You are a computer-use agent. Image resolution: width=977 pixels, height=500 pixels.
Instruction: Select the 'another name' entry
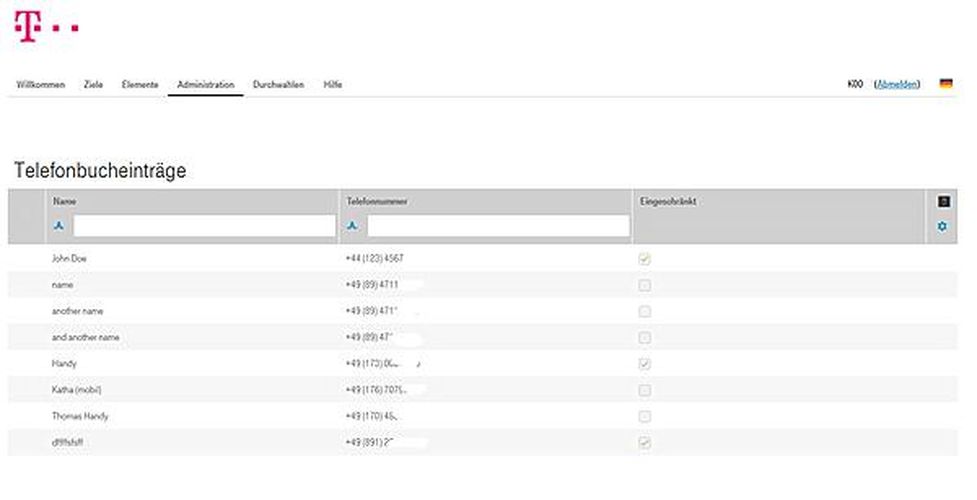77,310
